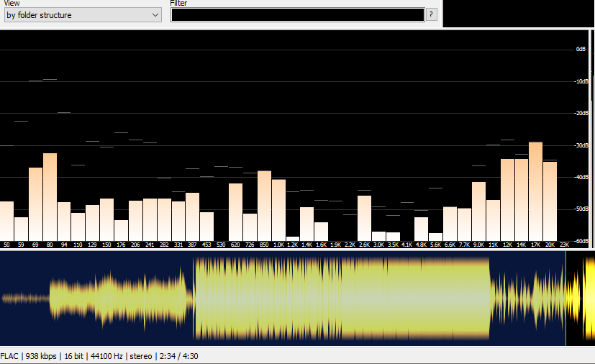
Task: Click the FLAC codec info in status bar
Action: (x=9, y=356)
